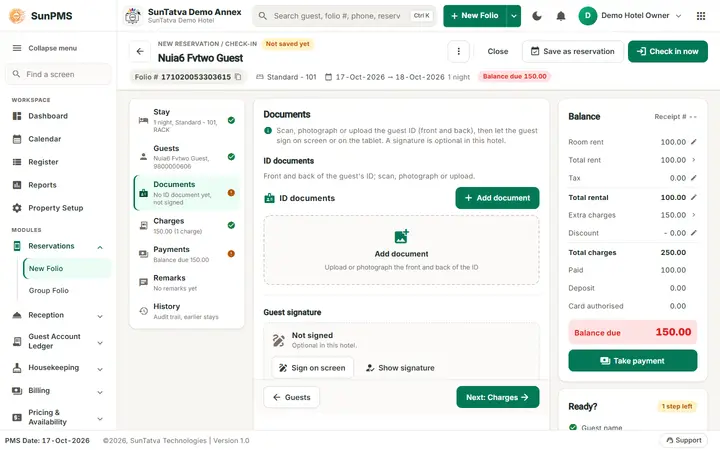Image resolution: width=720 pixels, height=450 pixels.
Task: Click Sign on screen
Action: click(312, 368)
